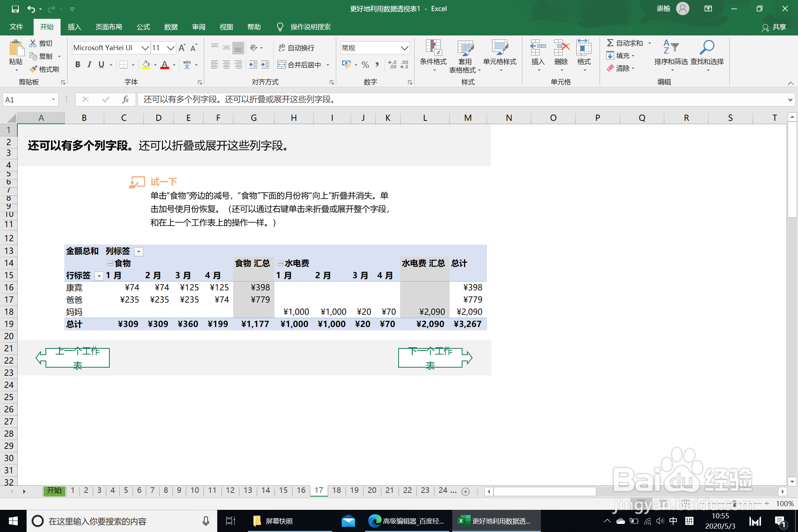
Task: Open the 行标签 filter dropdown
Action: (99, 276)
